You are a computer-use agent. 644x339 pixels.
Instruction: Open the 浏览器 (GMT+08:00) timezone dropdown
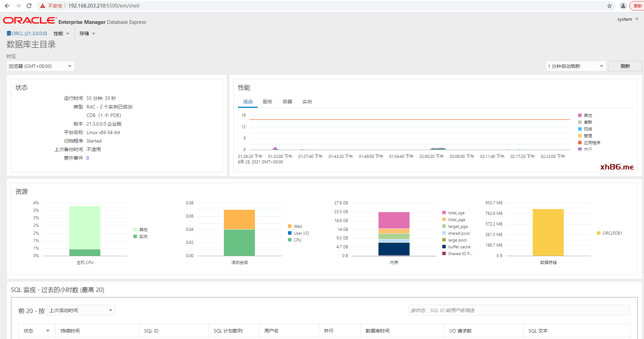click(40, 66)
